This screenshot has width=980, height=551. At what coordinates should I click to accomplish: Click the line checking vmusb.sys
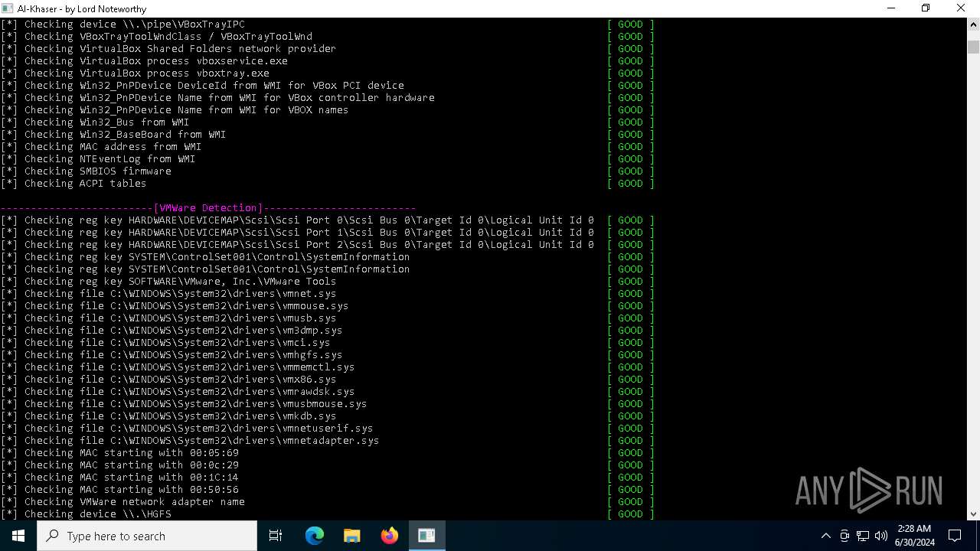coord(168,318)
